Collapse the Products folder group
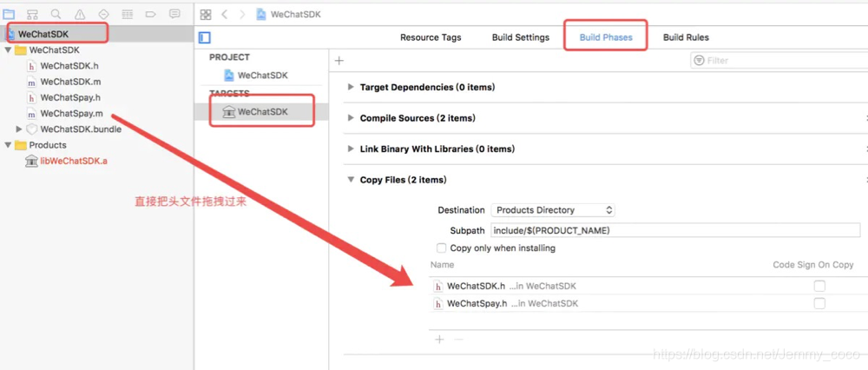The image size is (868, 370). click(x=8, y=145)
